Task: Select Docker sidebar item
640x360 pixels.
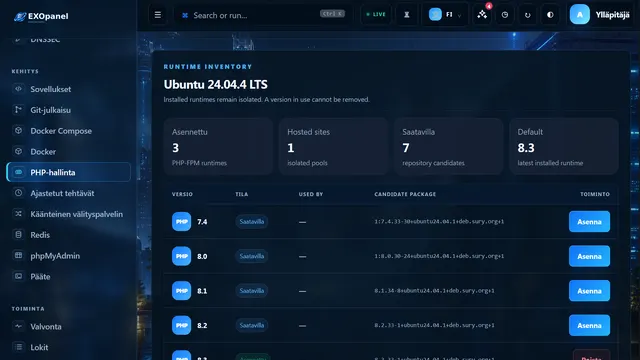Action: [x=69, y=151]
